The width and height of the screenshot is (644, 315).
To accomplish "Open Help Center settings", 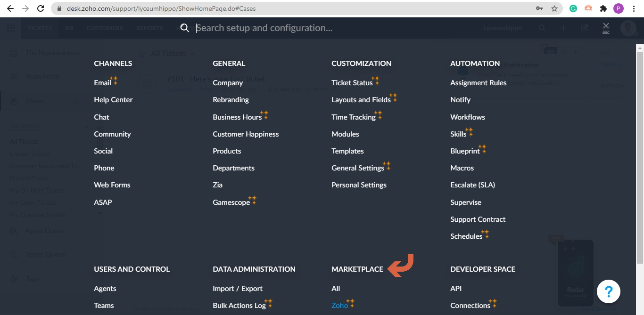I will (x=113, y=100).
